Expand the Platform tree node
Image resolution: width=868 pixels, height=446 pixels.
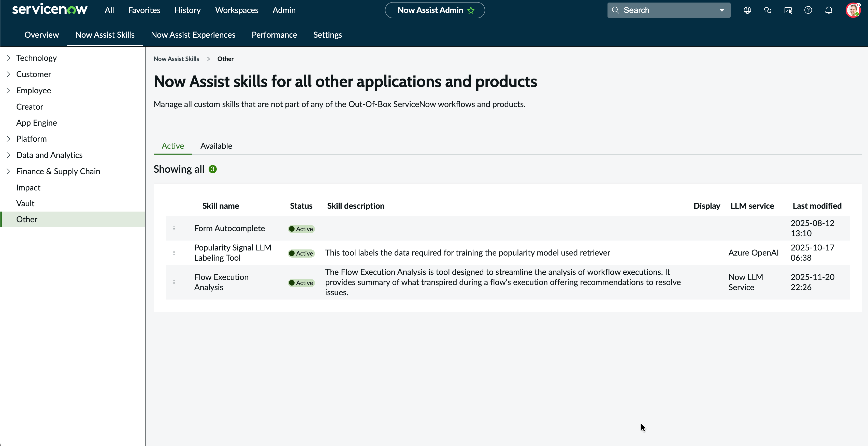(x=8, y=139)
